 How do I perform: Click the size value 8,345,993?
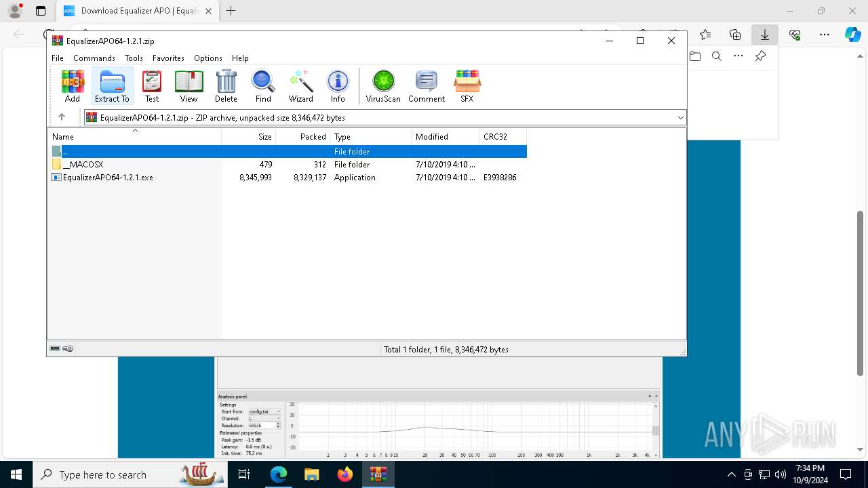click(256, 178)
